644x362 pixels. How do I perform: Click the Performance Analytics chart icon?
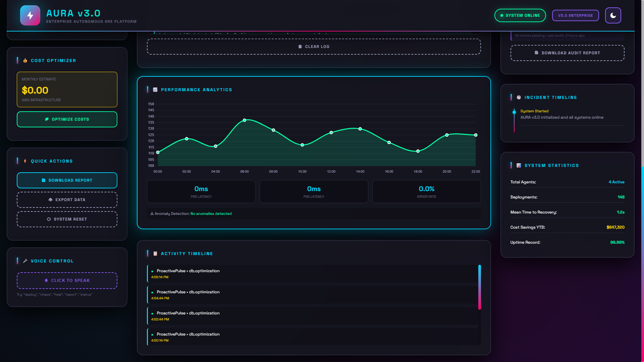point(155,90)
